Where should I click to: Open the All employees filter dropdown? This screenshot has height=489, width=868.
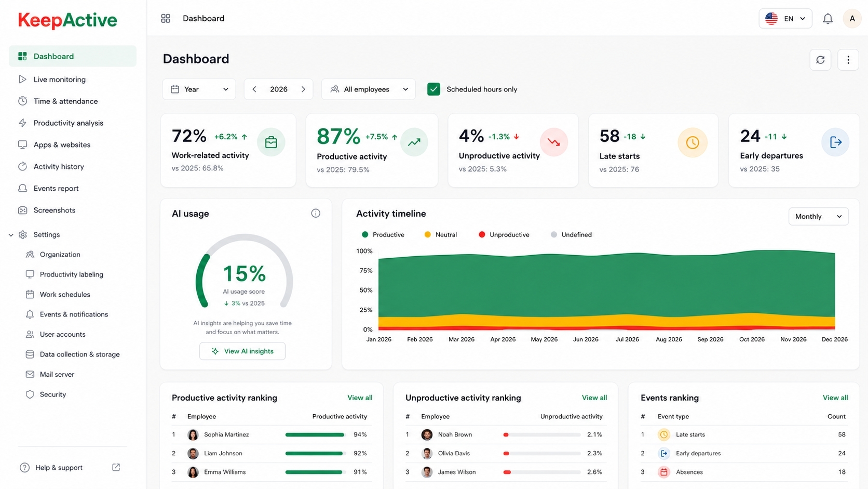tap(369, 89)
